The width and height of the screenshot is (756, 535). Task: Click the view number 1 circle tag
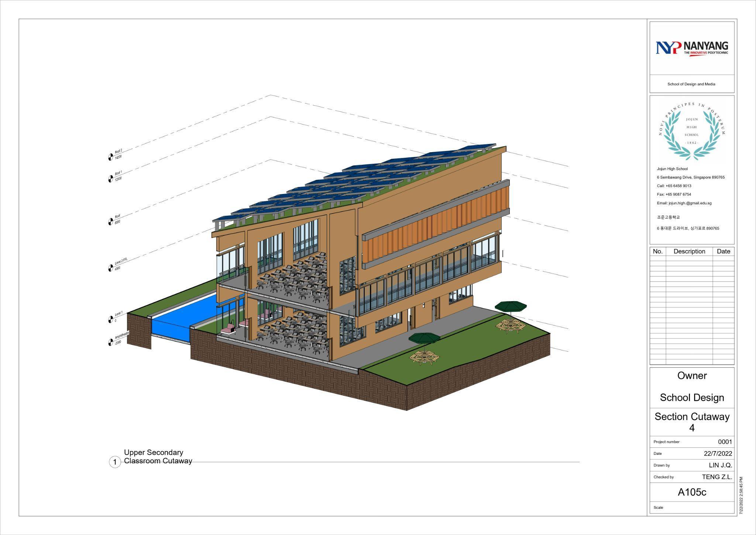115,462
